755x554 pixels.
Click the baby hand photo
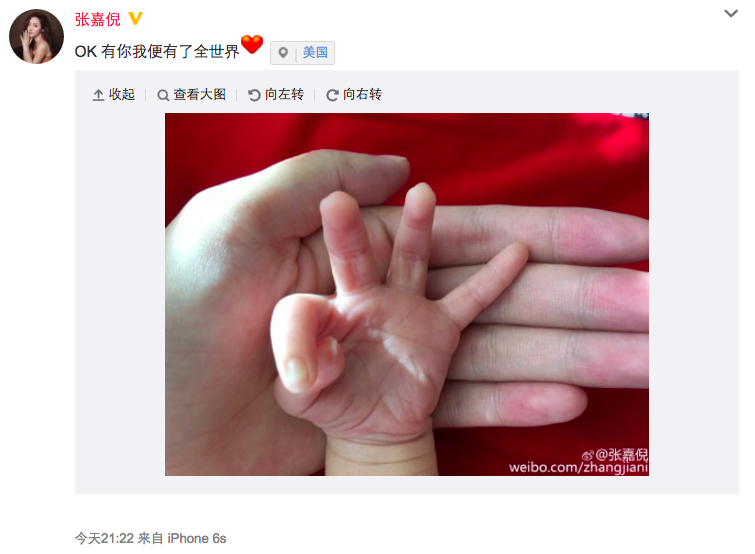[x=407, y=295]
